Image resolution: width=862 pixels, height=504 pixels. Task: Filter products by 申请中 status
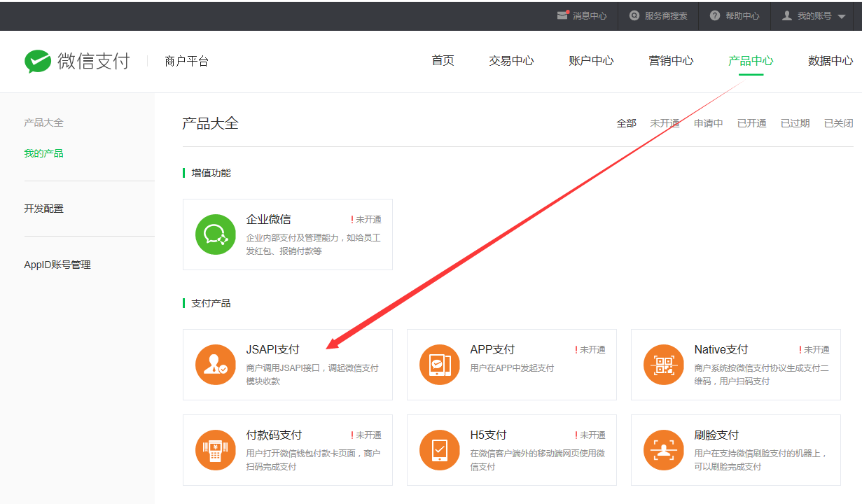708,123
